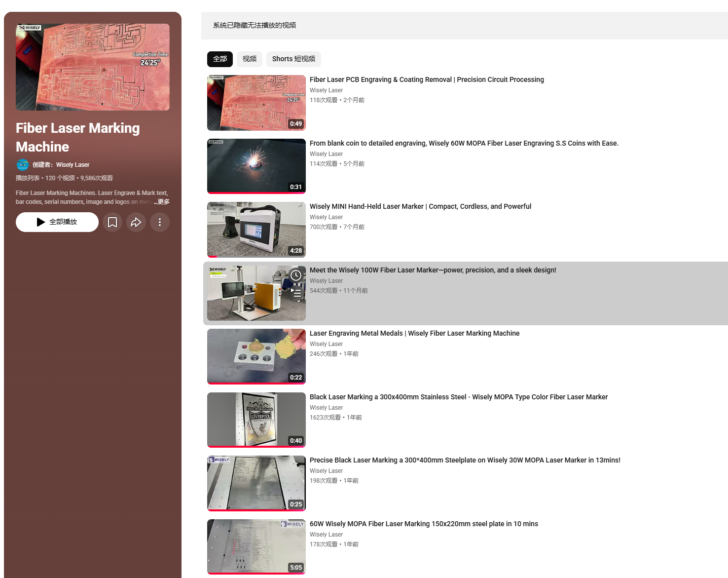Open title 'From blank coin to detailed engraving'
Viewport: 728px width, 578px height.
point(464,143)
